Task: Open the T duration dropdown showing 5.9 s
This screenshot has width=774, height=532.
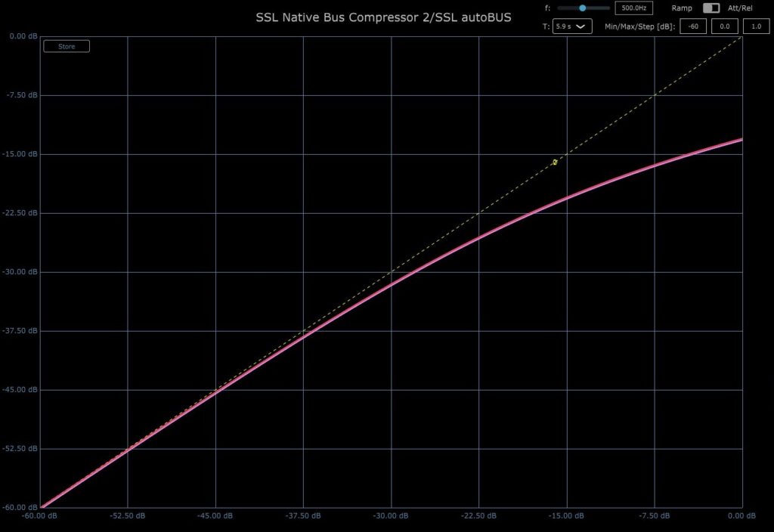Action: [571, 26]
